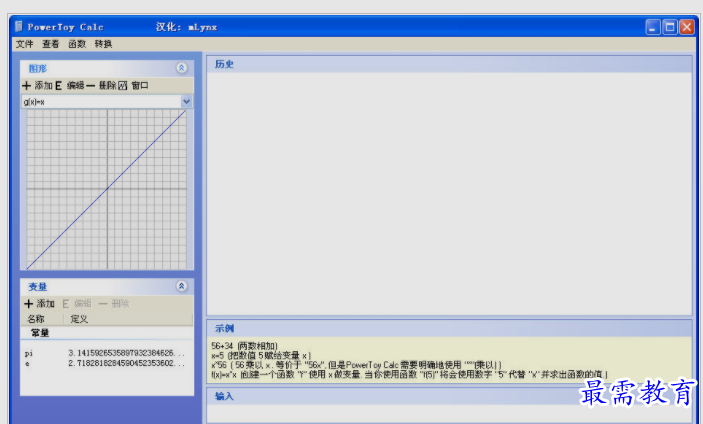Image resolution: width=703 pixels, height=424 pixels.
Task: Open the g(x)=x function dropdown
Action: coord(186,102)
